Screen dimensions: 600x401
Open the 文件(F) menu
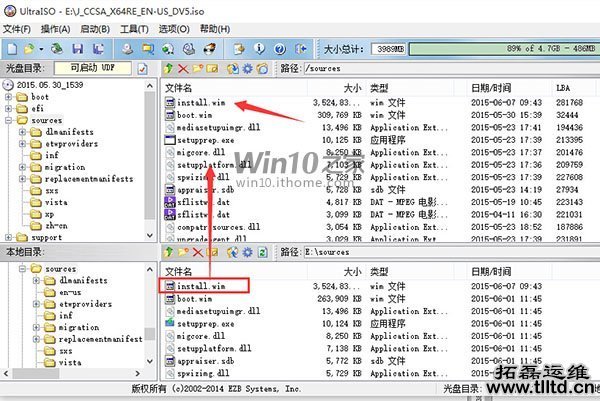pos(17,29)
